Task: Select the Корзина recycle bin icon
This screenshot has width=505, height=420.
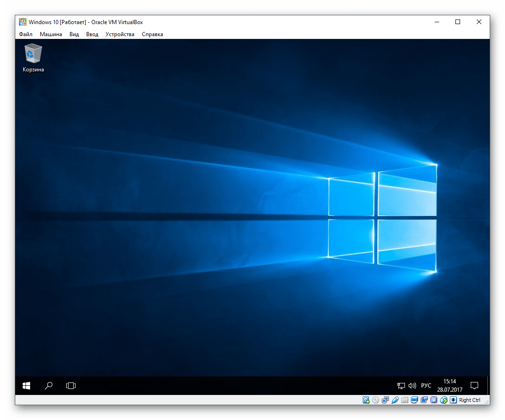Action: [x=33, y=58]
